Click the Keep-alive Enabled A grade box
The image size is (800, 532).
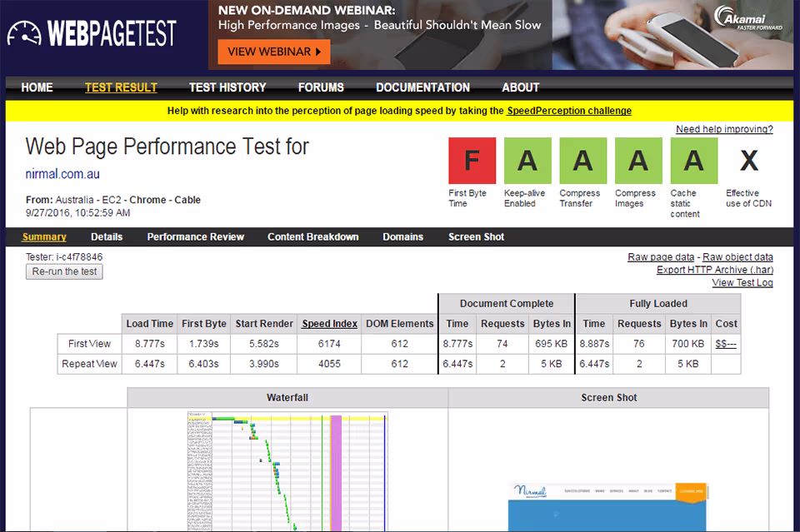[527, 161]
